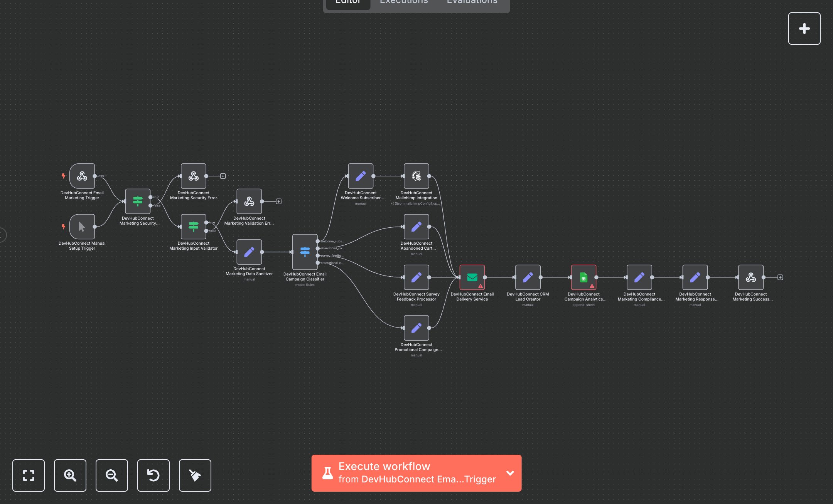Screen dimensions: 833x504
Task: Click the Email Marketing Trigger webhook node
Action: point(82,176)
